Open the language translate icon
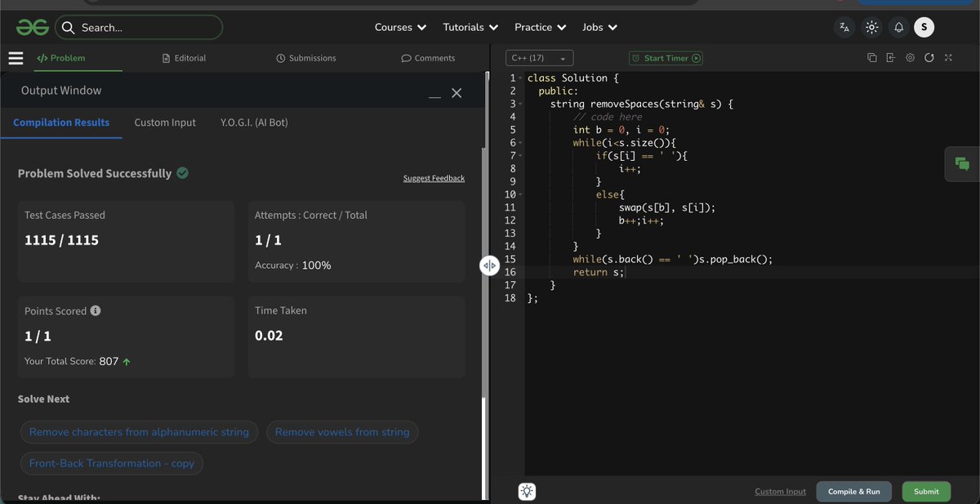The image size is (980, 504). click(844, 27)
